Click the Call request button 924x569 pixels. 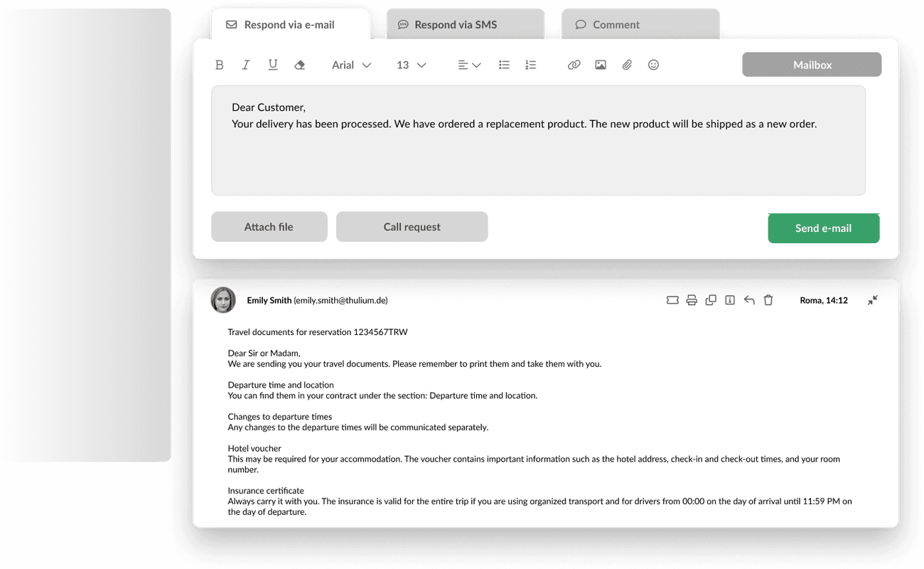(x=412, y=227)
